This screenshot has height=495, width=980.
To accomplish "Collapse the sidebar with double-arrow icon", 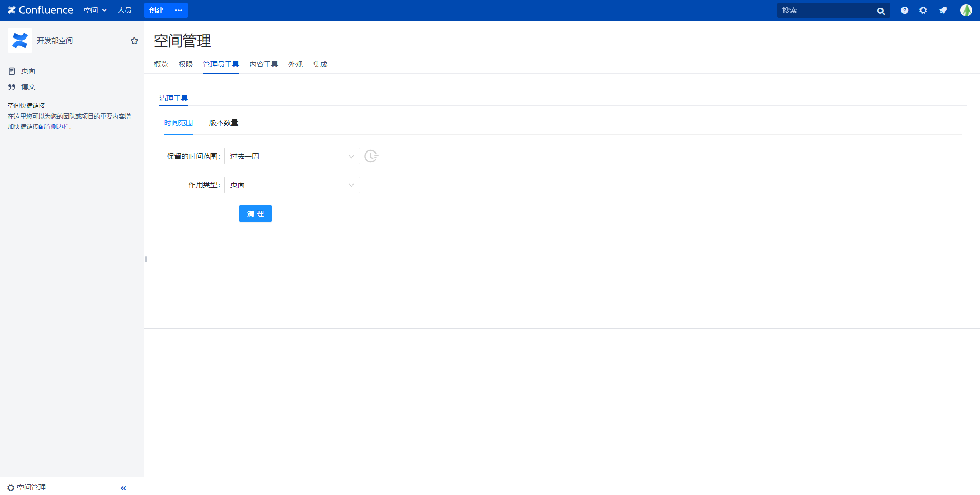I will coord(123,488).
